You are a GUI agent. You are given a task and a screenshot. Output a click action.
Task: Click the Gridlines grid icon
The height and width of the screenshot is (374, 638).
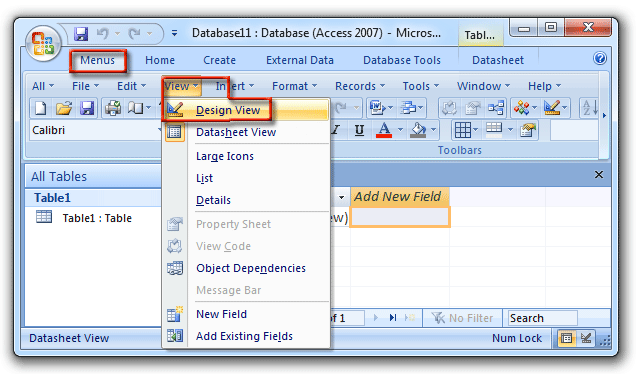coord(463,130)
